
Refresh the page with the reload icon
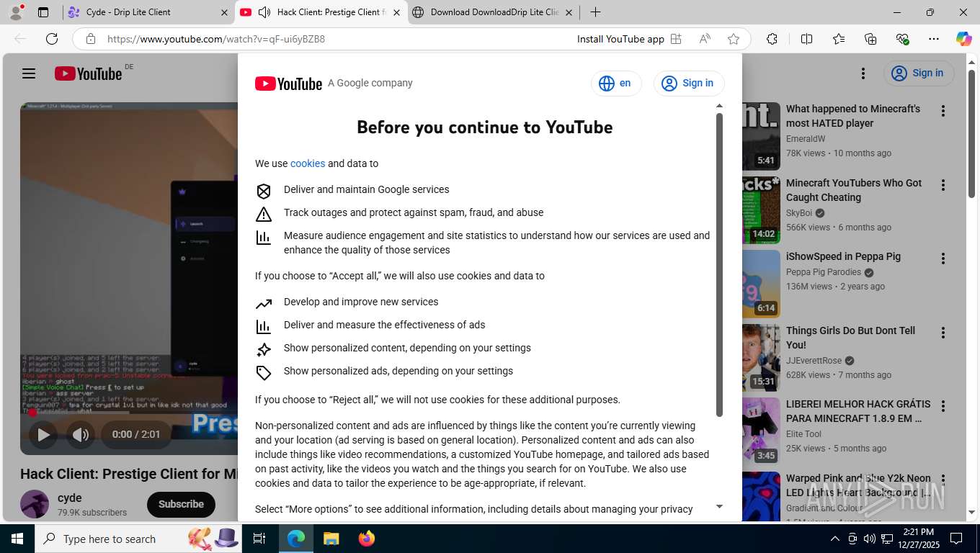(x=52, y=39)
